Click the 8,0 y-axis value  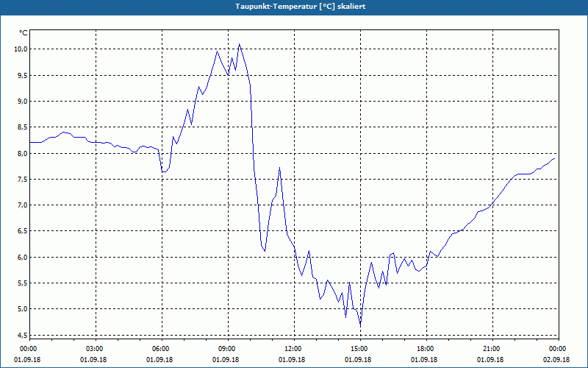point(23,153)
